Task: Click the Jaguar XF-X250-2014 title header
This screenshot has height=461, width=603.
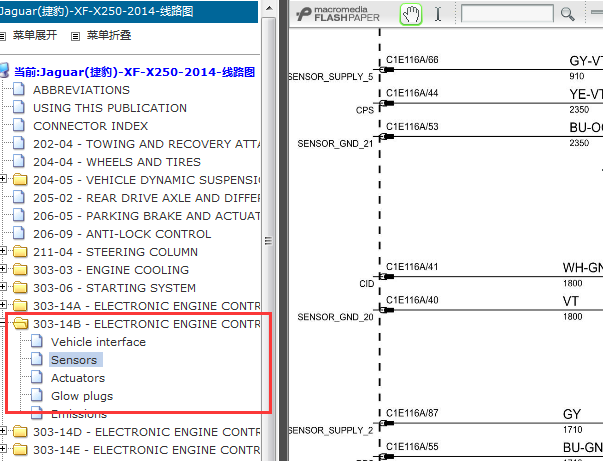Action: pos(129,11)
